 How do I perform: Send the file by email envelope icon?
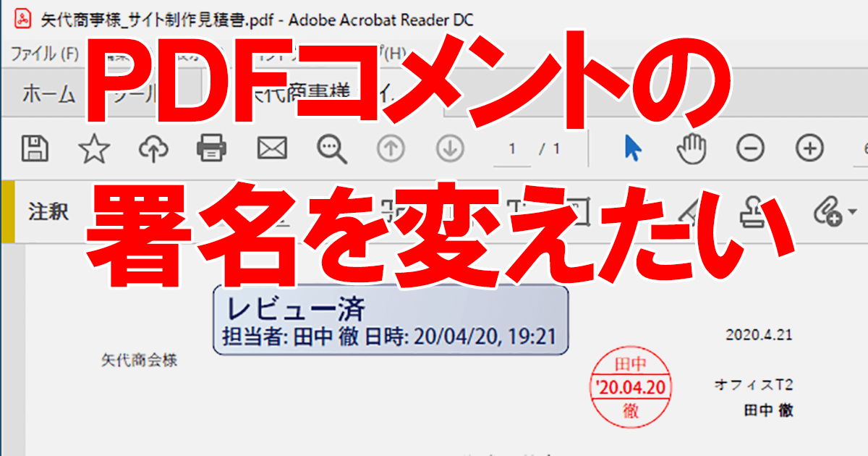pos(272,148)
